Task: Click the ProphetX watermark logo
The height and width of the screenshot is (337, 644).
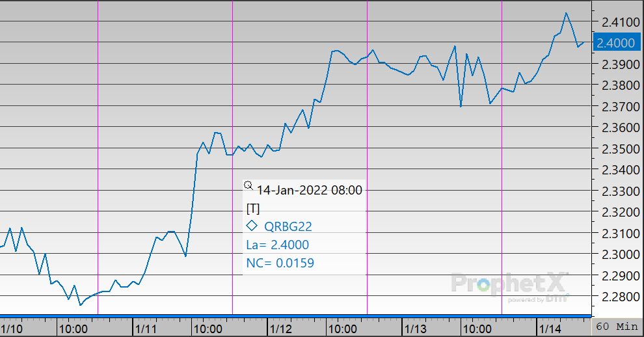Action: point(511,285)
